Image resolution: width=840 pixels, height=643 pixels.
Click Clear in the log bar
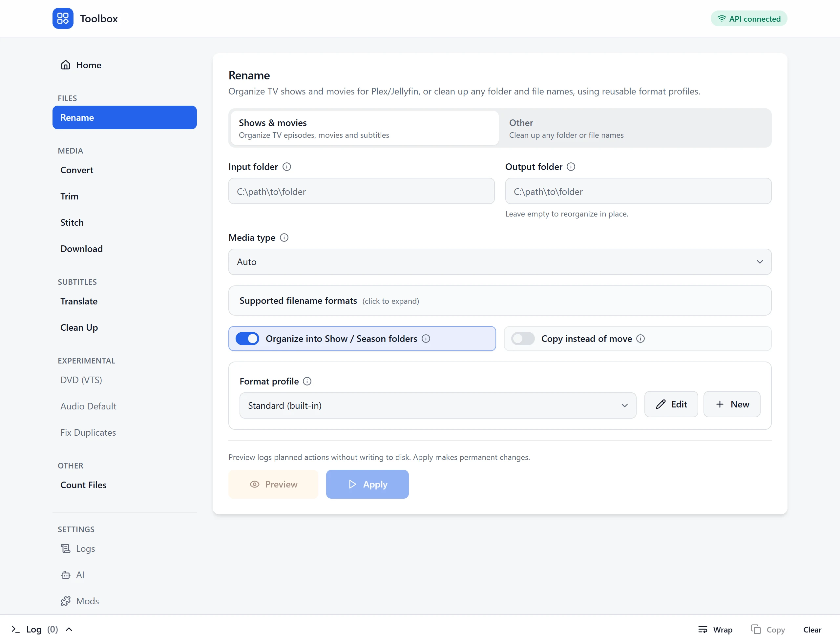point(812,630)
